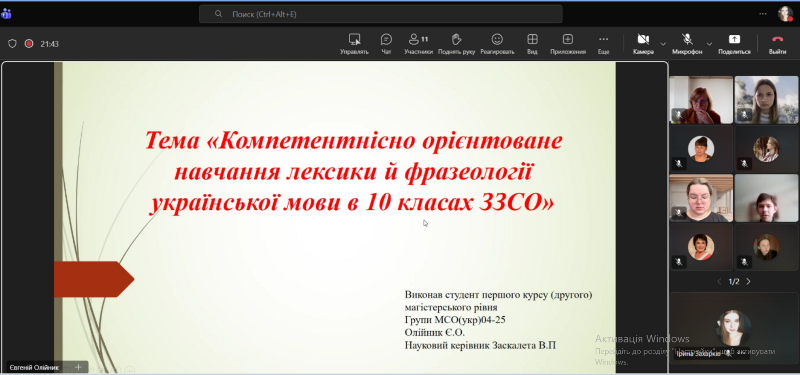The image size is (800, 375).
Task: Click the line 'магістерського рівня' on the slide
Action: (x=451, y=307)
